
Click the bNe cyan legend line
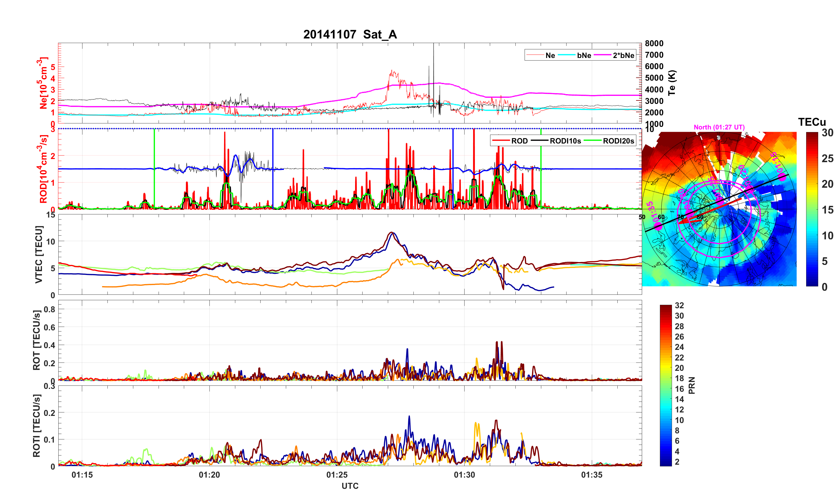click(x=566, y=55)
